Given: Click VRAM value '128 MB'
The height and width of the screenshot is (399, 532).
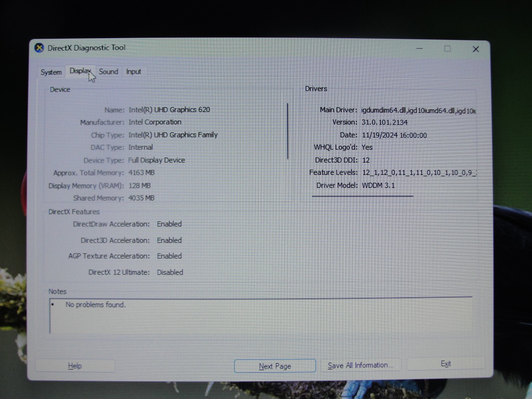Looking at the screenshot, I should [x=140, y=186].
